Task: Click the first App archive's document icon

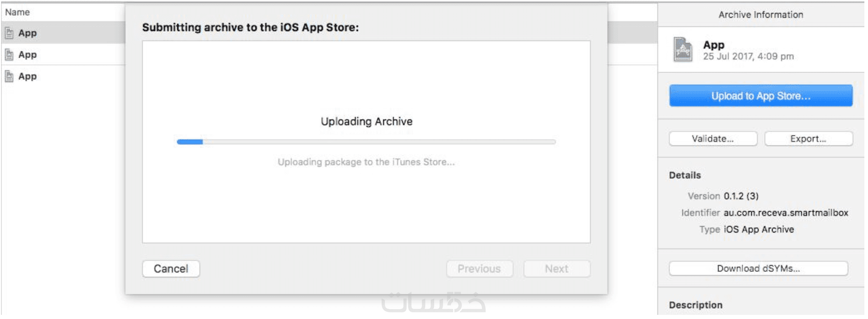Action: click(9, 33)
